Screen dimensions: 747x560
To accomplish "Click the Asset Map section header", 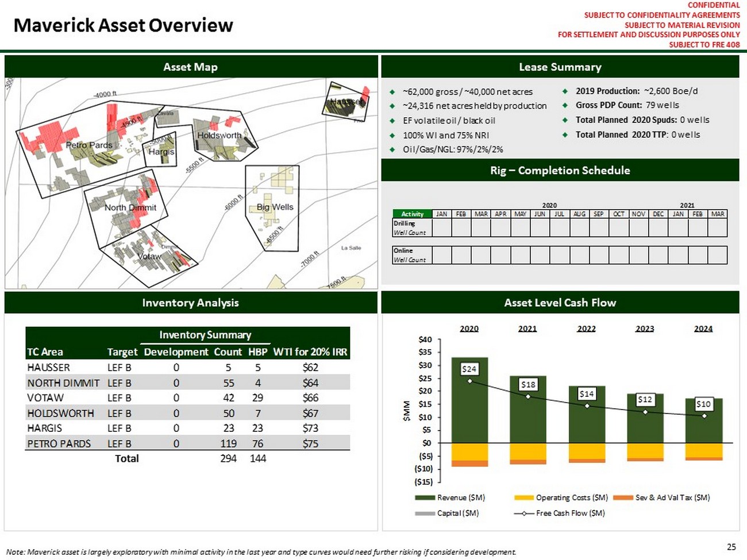I will point(190,67).
